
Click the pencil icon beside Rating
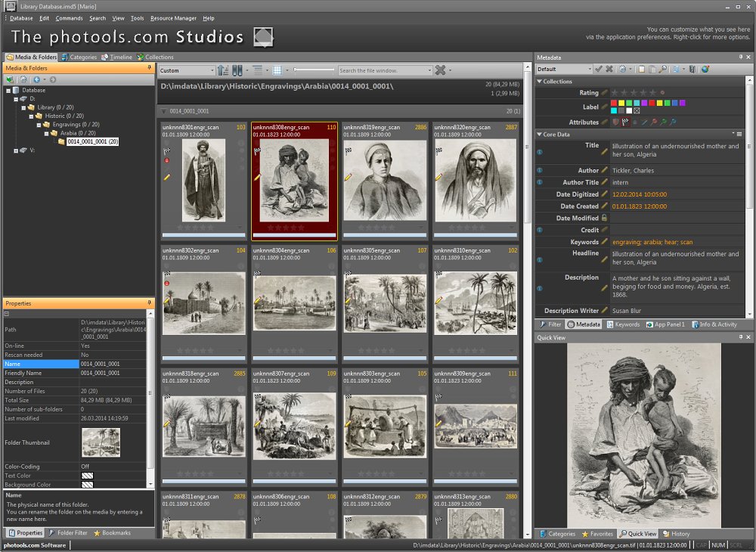tap(604, 92)
